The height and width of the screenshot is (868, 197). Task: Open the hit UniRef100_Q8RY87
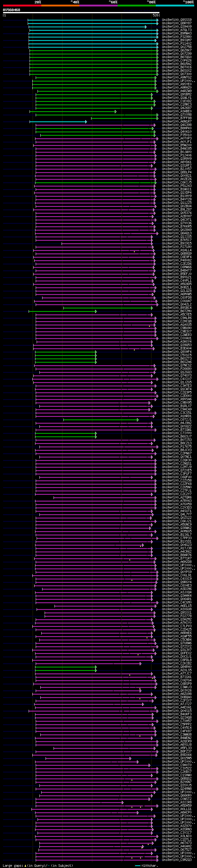(177, 23)
